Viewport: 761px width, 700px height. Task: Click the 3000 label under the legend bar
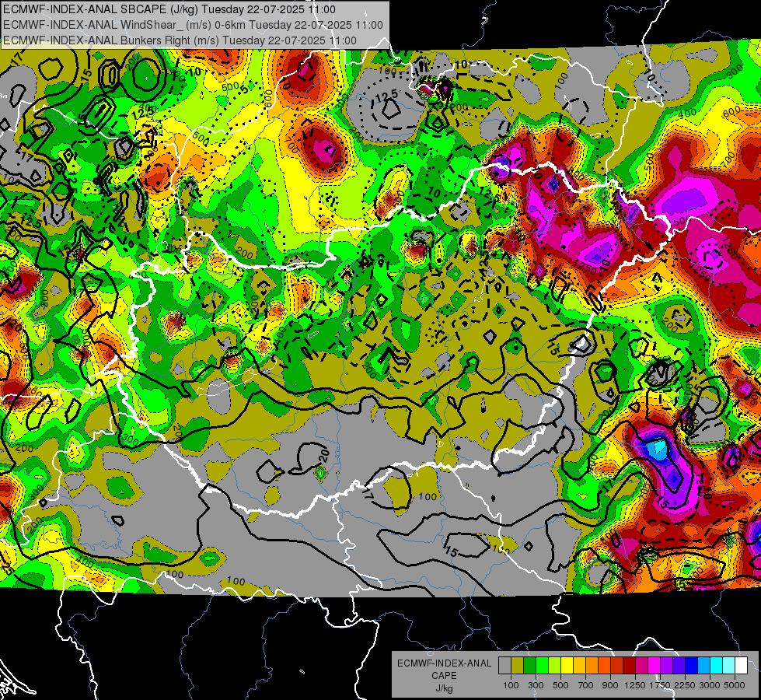[710, 685]
